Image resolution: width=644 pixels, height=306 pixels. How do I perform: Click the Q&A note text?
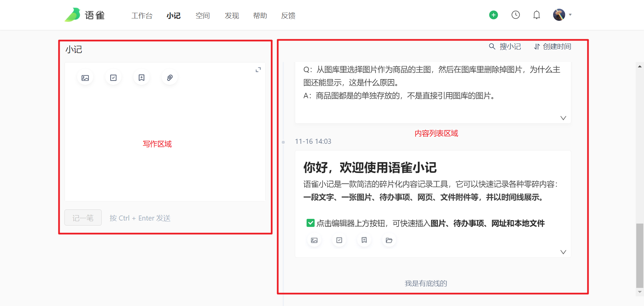[x=432, y=82]
